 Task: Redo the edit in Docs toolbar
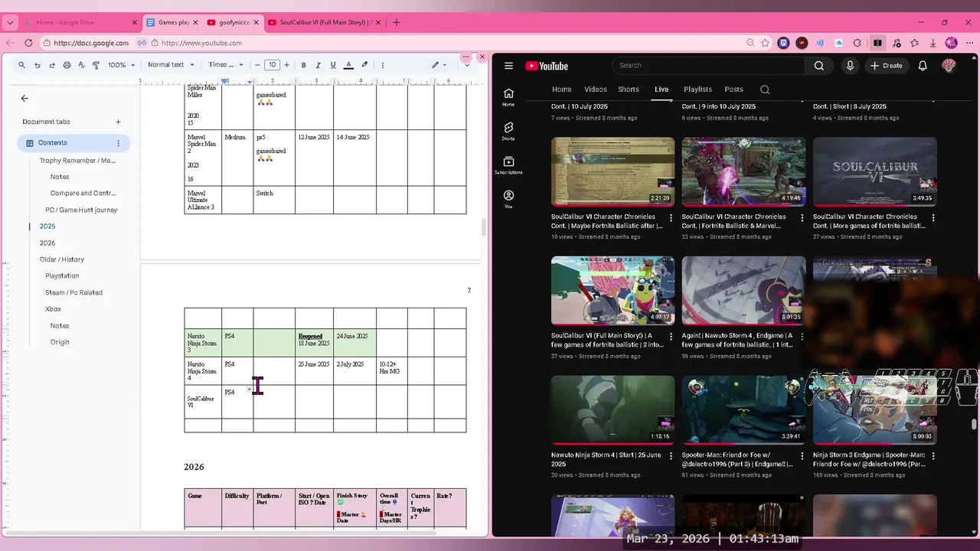click(52, 65)
